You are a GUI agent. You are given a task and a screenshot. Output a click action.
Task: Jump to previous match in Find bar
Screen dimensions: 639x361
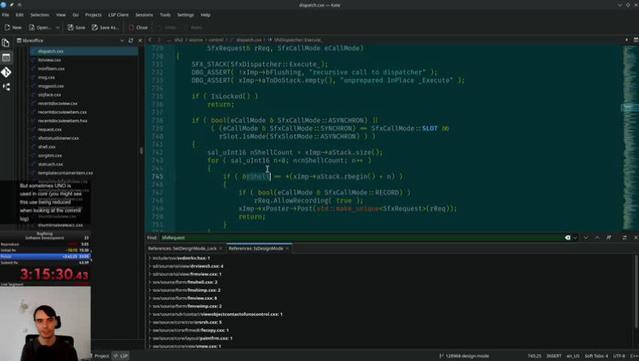(x=597, y=238)
